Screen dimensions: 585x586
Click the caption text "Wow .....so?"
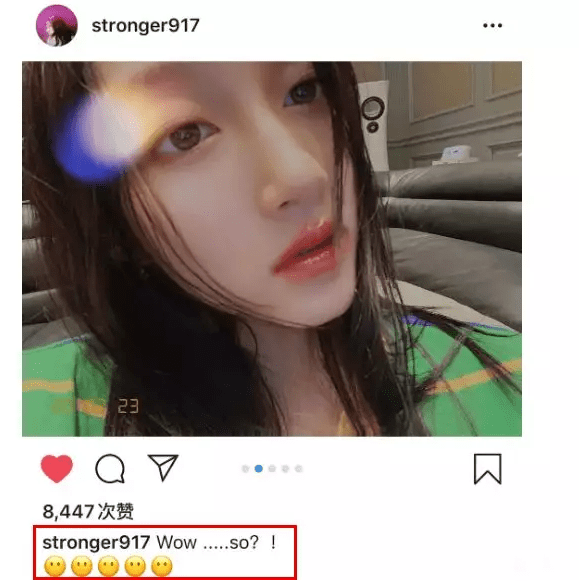[207, 543]
